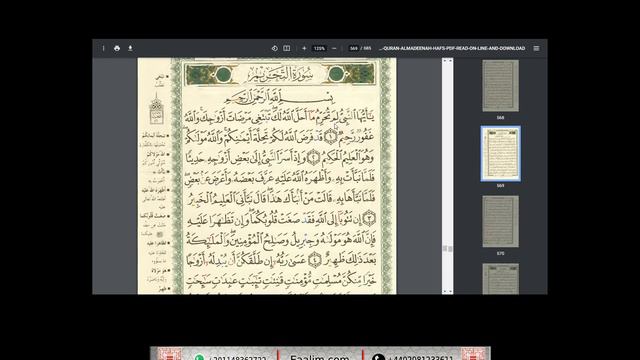Edit the 125% zoom level field
This screenshot has height=360, width=640.
click(x=319, y=48)
